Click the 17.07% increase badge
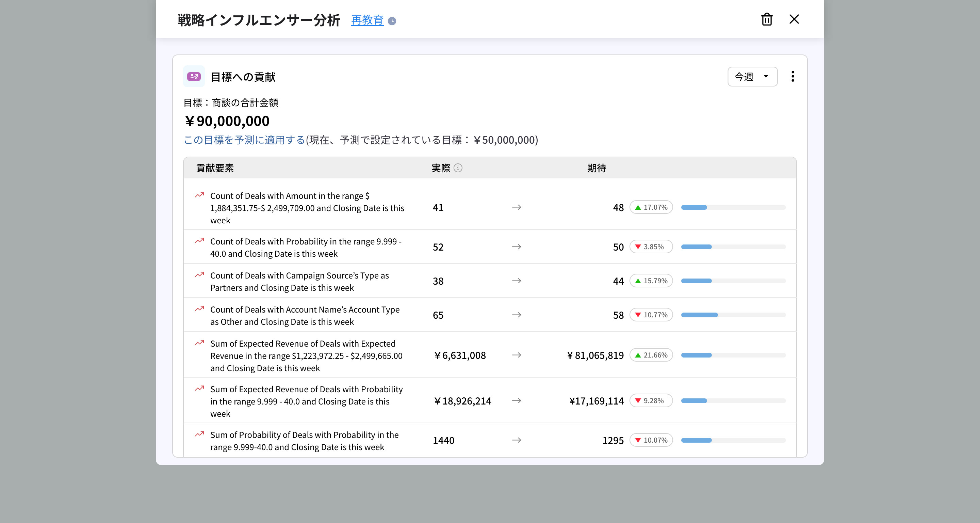This screenshot has height=523, width=980. (x=651, y=207)
